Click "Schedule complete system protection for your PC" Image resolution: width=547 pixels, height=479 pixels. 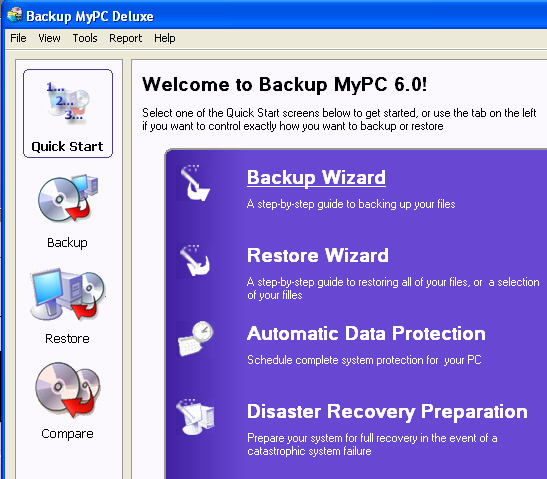(x=364, y=360)
